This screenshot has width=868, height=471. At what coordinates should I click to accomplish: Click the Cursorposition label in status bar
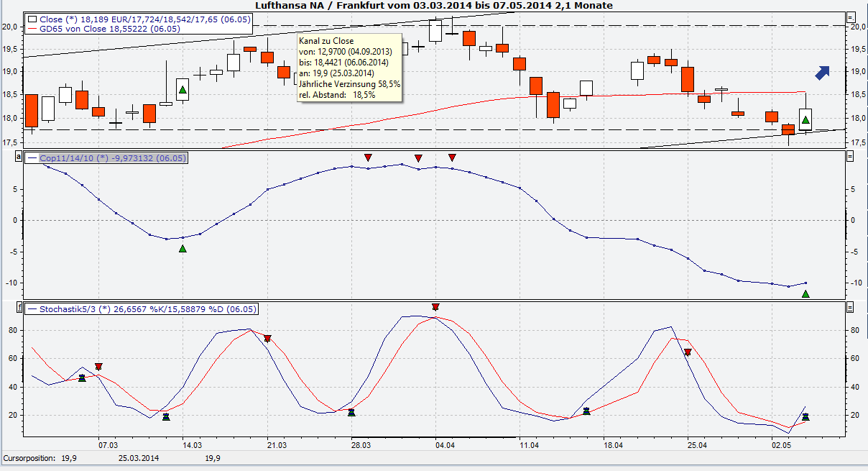tap(28, 457)
